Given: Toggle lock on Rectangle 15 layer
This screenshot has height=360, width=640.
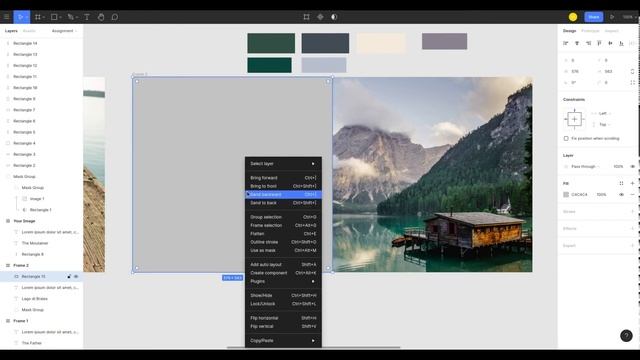Looking at the screenshot, I should (x=69, y=277).
